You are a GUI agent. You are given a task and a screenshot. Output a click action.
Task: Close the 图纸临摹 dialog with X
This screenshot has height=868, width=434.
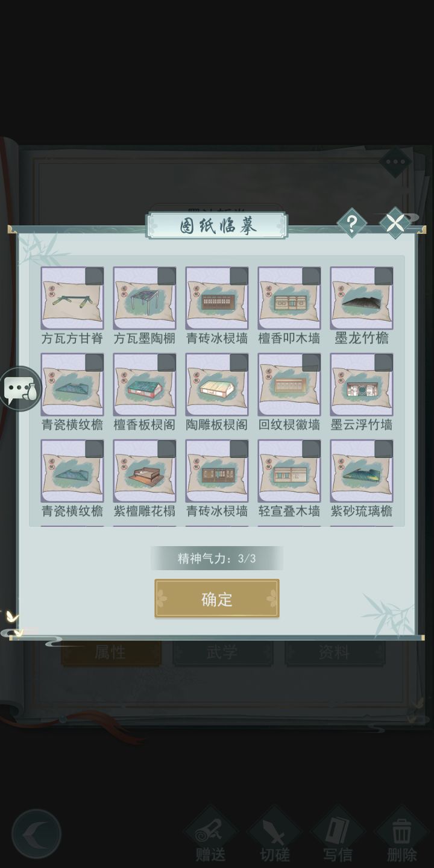pos(395,224)
